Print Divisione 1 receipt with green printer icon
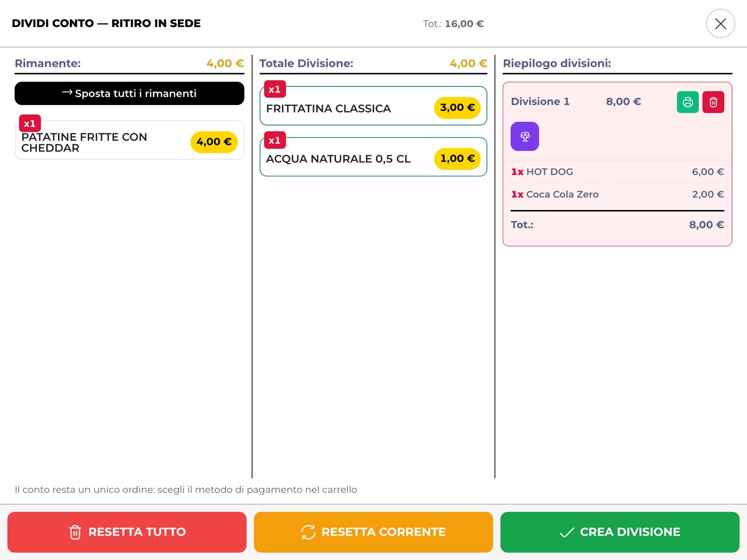 688,102
